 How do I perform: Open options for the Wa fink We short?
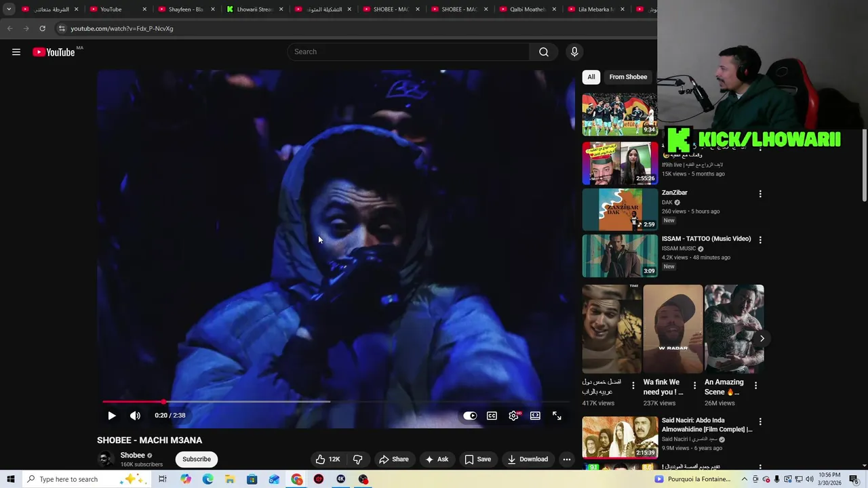coord(694,386)
